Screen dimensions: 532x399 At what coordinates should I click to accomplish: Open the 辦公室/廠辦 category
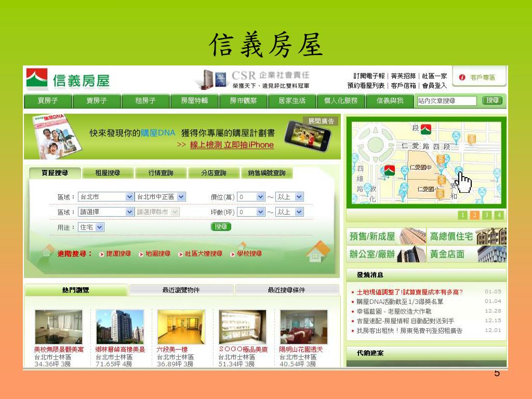386,254
